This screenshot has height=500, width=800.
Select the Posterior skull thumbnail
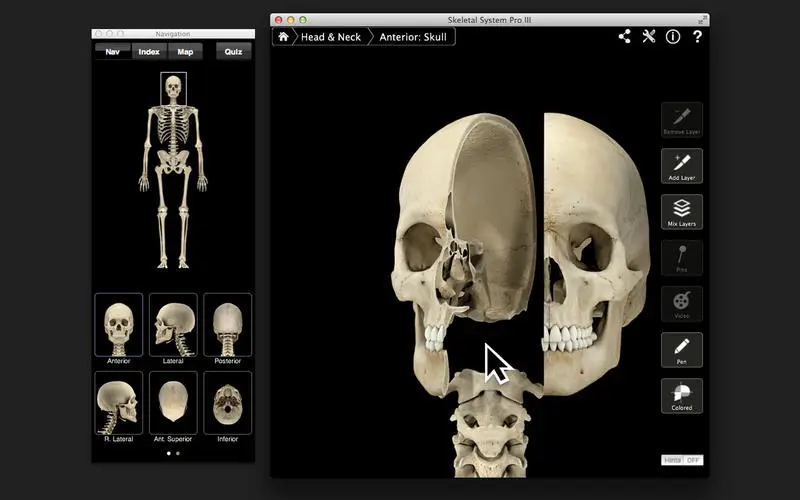point(228,324)
